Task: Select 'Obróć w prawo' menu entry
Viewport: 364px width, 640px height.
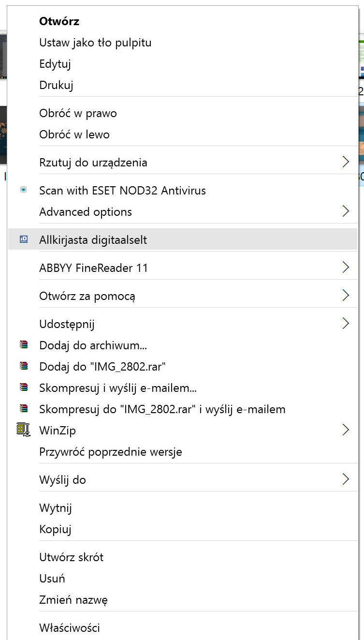Action: 78,113
